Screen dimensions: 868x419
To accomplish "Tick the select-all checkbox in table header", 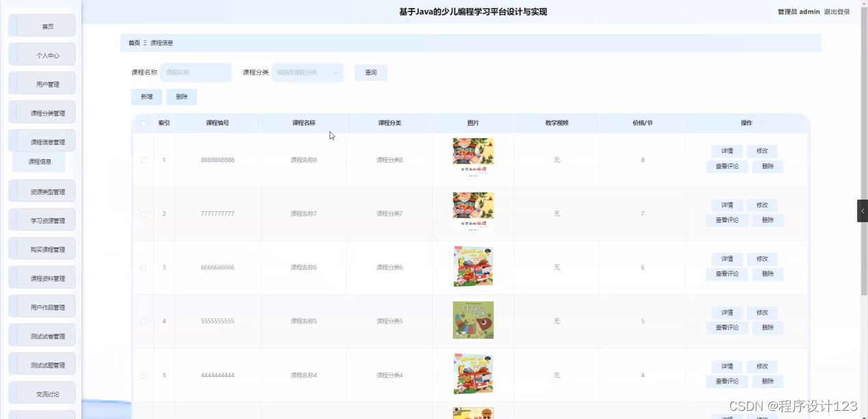I will (x=143, y=123).
